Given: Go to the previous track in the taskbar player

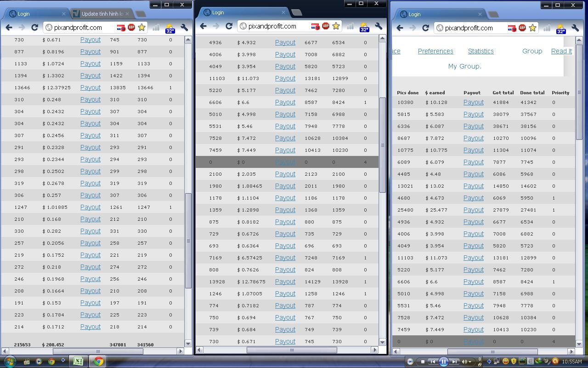Looking at the screenshot, I should (433, 362).
